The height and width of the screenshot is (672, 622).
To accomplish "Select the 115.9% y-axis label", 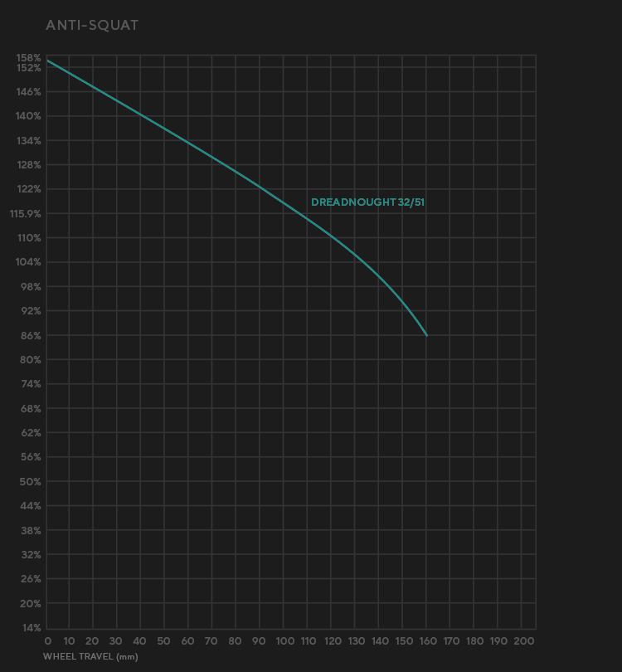I will click(25, 213).
